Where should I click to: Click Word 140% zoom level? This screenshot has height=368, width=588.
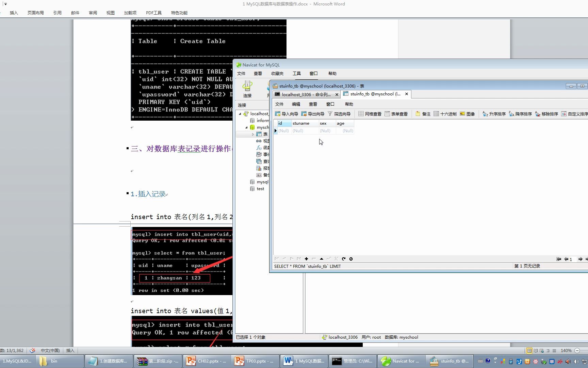(566, 350)
